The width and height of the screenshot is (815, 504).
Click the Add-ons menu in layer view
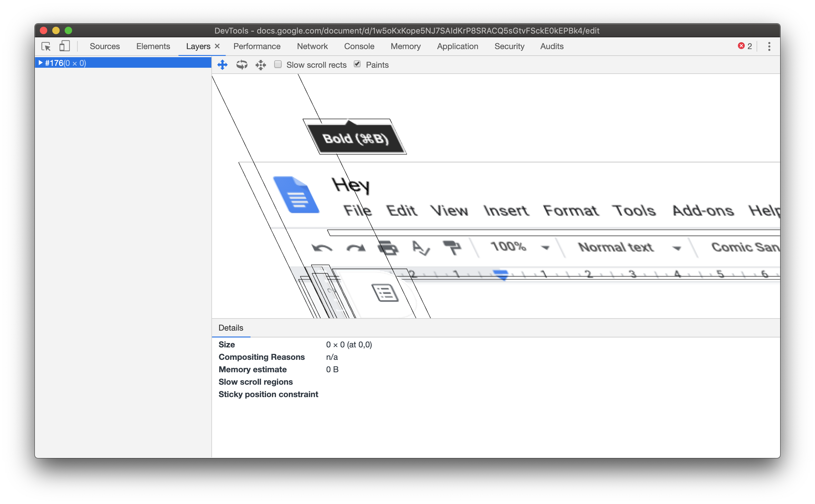point(703,210)
